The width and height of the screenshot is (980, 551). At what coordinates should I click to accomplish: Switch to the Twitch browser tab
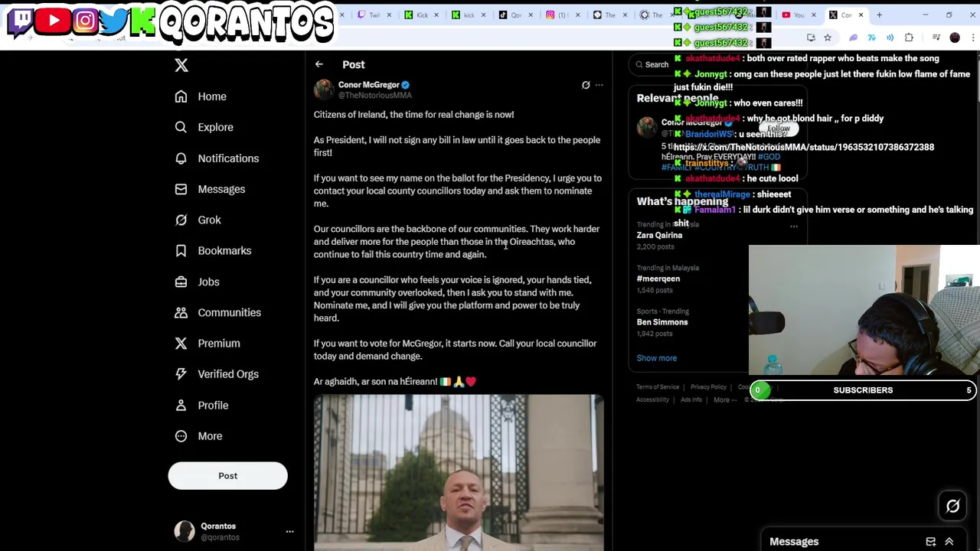pos(374,15)
